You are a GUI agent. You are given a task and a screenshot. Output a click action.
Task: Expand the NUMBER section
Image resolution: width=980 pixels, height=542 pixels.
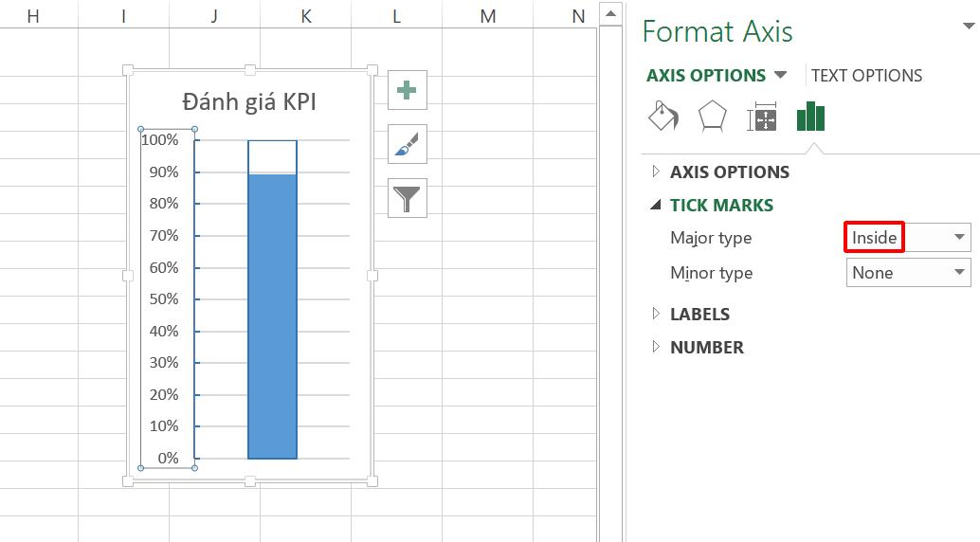[x=698, y=347]
